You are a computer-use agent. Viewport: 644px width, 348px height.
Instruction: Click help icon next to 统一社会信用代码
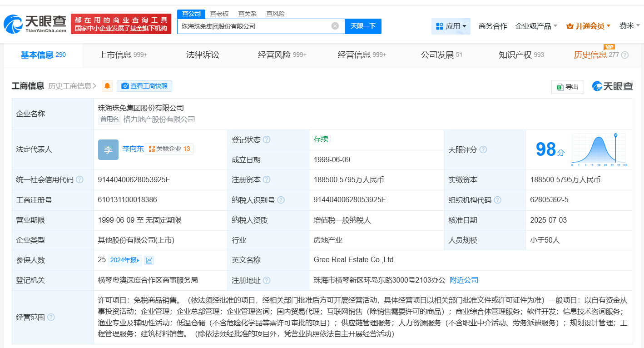pos(80,179)
